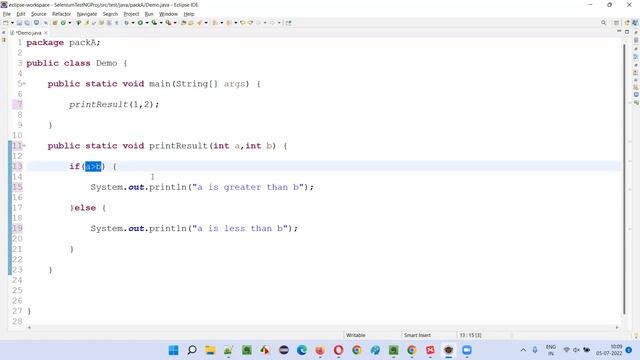Expand the Run dropdown arrow
The width and height of the screenshot is (640, 360).
(x=147, y=23)
